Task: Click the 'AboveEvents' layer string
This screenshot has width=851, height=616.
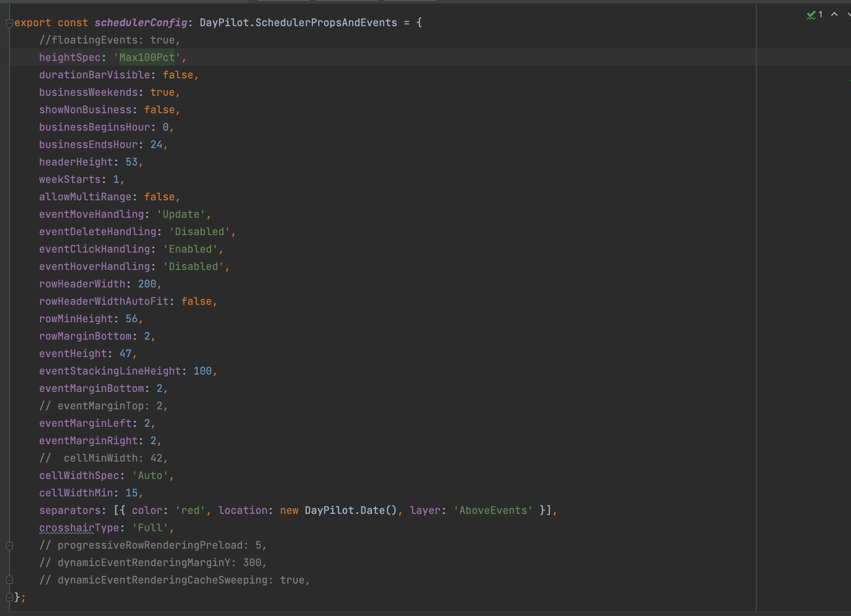Action: 493,510
